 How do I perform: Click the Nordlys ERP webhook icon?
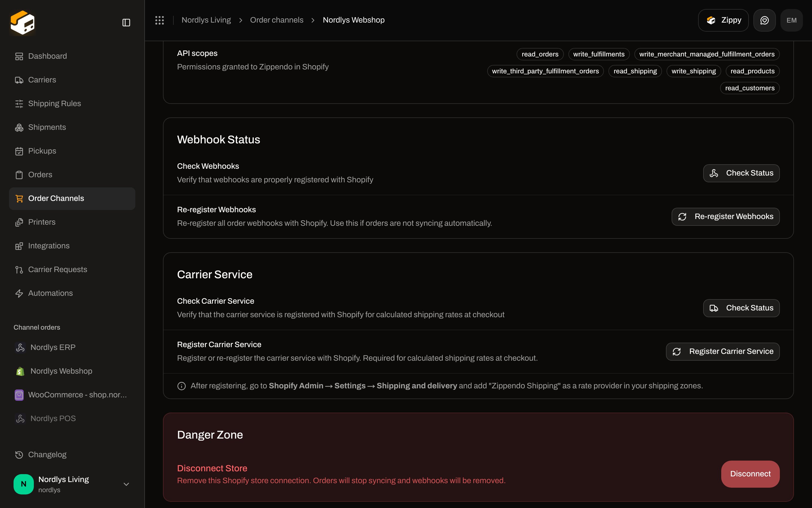(20, 347)
